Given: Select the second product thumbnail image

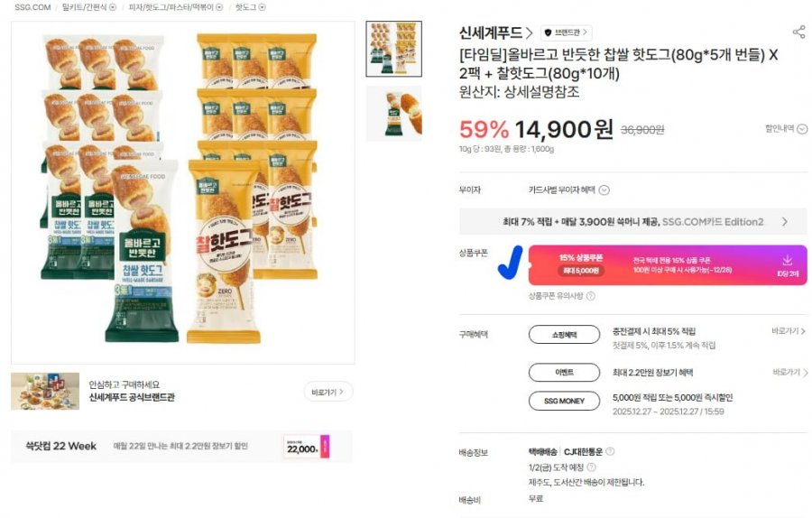Looking at the screenshot, I should click(393, 113).
